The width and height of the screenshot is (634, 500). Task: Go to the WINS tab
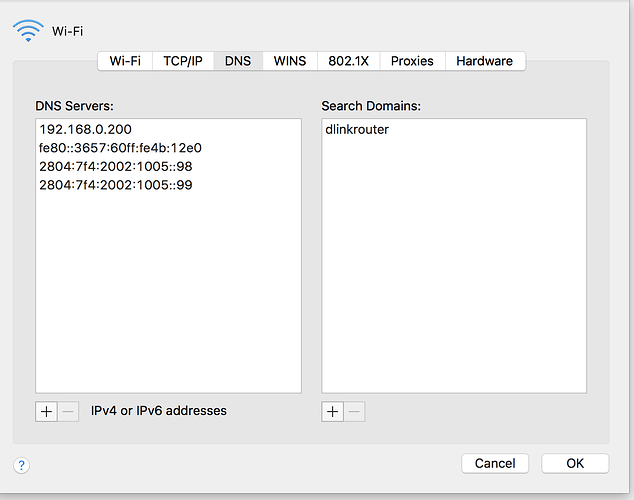coord(290,61)
